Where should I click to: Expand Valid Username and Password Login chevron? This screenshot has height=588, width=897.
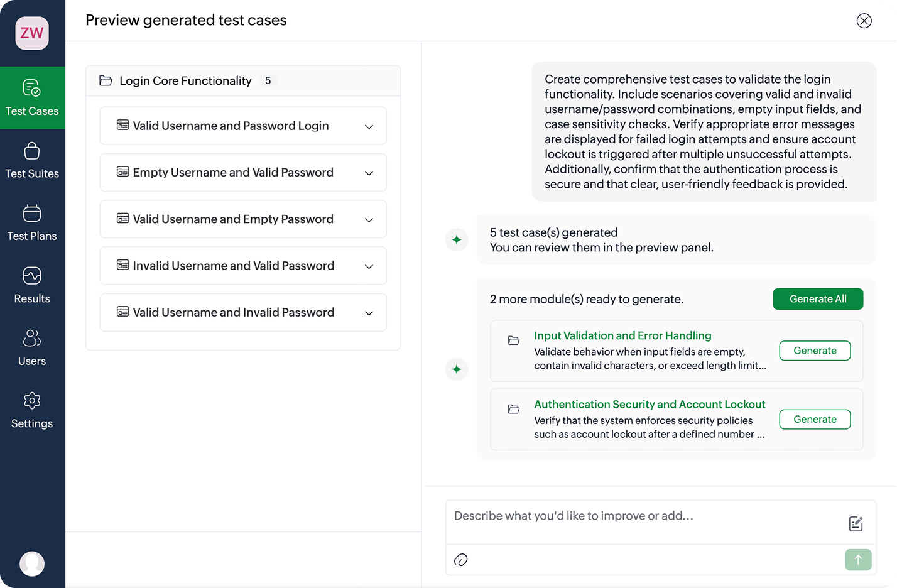pos(369,127)
